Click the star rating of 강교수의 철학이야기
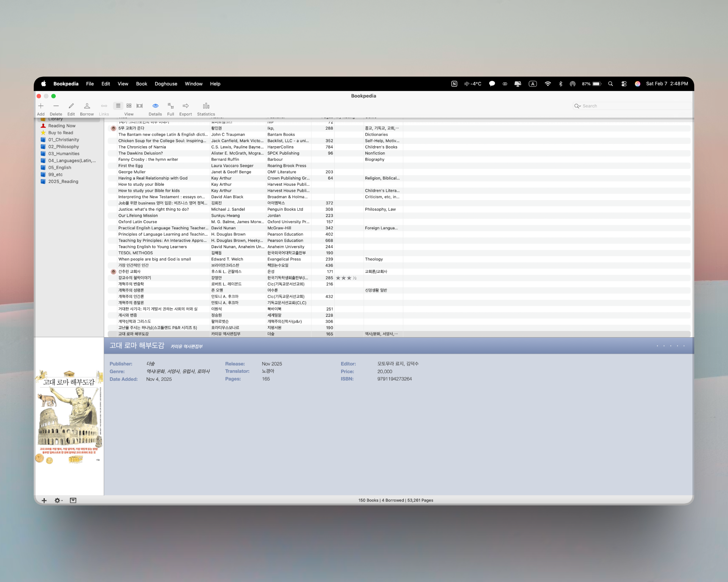Viewport: 728px width, 582px height. [x=346, y=278]
